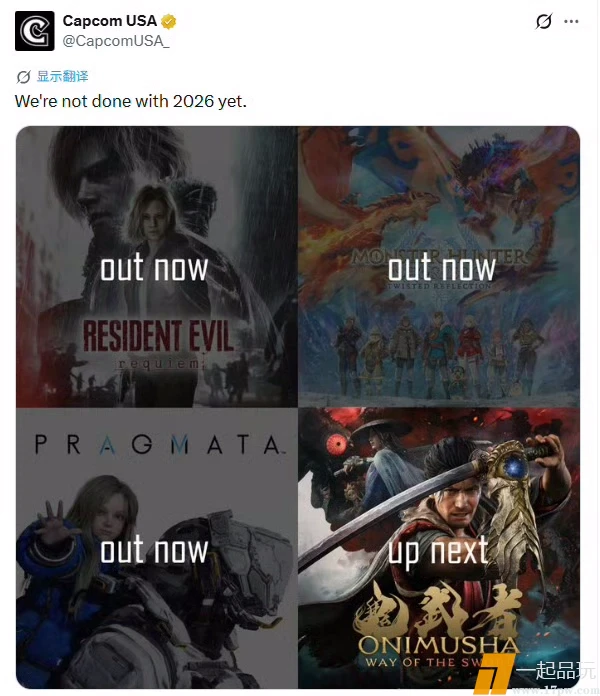Viewport: 600px width, 696px height.
Task: Click the Capcom USA profile avatar
Action: point(35,31)
